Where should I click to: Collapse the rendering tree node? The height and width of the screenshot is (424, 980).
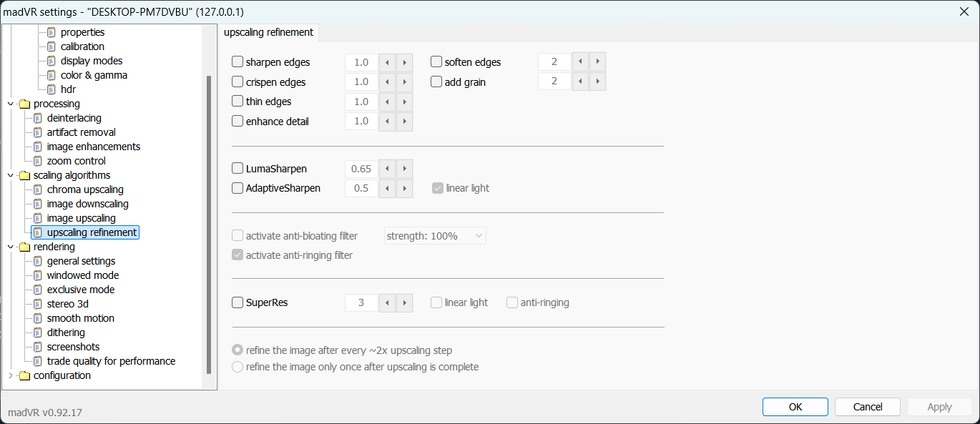tap(10, 247)
